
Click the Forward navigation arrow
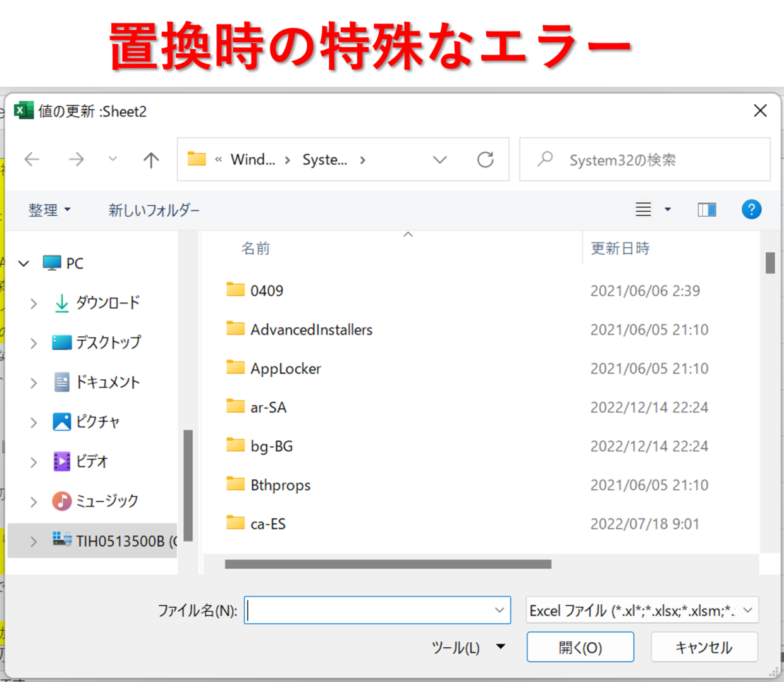(76, 159)
